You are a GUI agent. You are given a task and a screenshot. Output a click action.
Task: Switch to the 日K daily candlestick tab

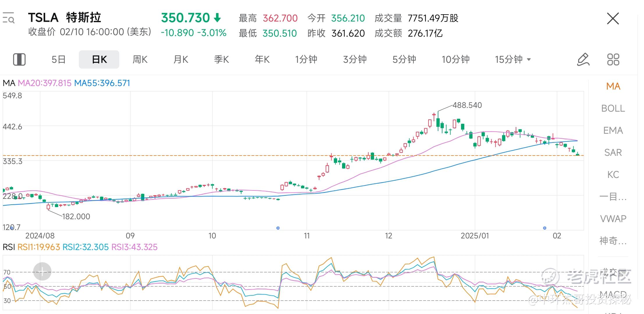pos(99,59)
